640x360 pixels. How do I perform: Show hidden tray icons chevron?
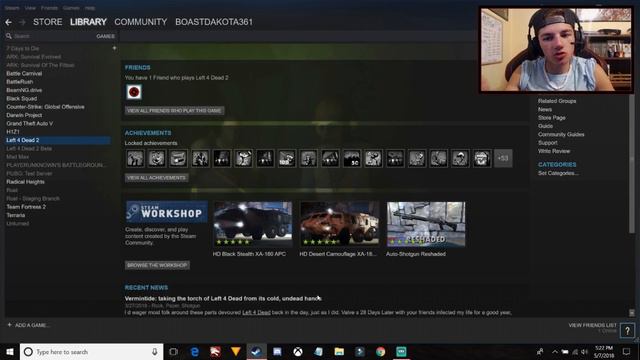[555, 352]
